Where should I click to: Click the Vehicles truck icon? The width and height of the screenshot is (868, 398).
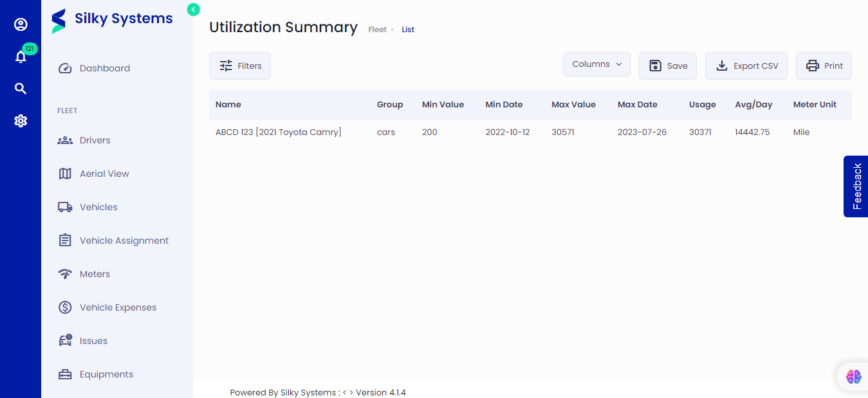click(x=65, y=207)
